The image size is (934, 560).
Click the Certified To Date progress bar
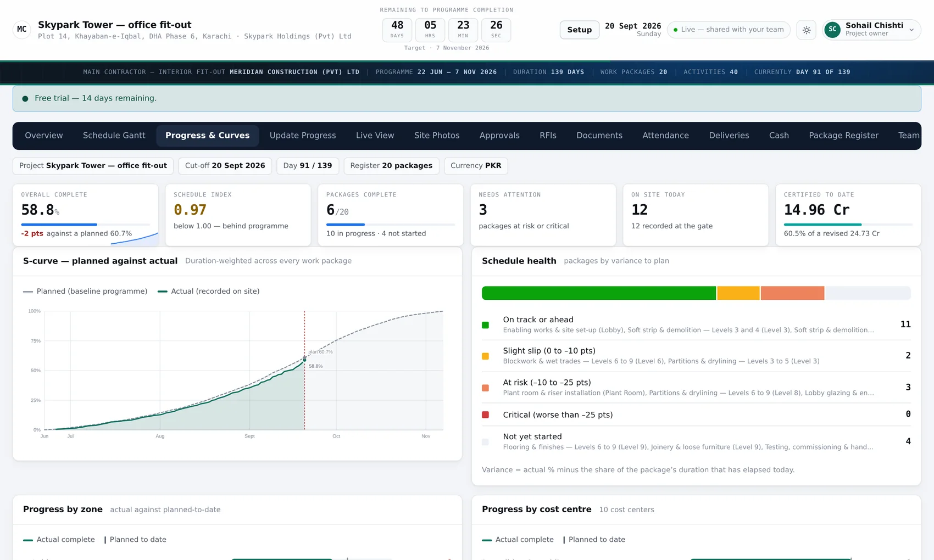click(x=848, y=225)
